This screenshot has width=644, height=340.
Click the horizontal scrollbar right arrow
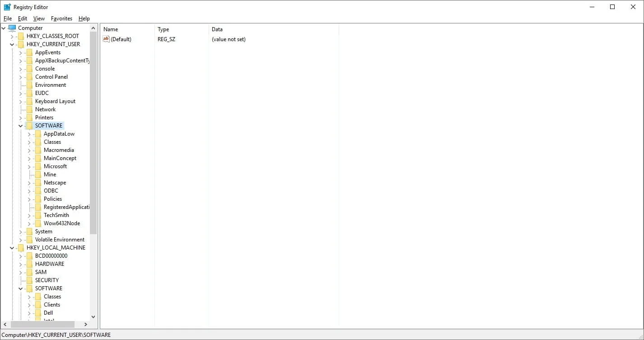86,324
